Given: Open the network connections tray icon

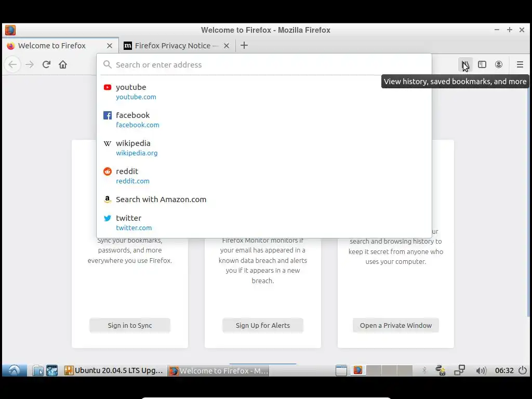Looking at the screenshot, I should tap(459, 370).
